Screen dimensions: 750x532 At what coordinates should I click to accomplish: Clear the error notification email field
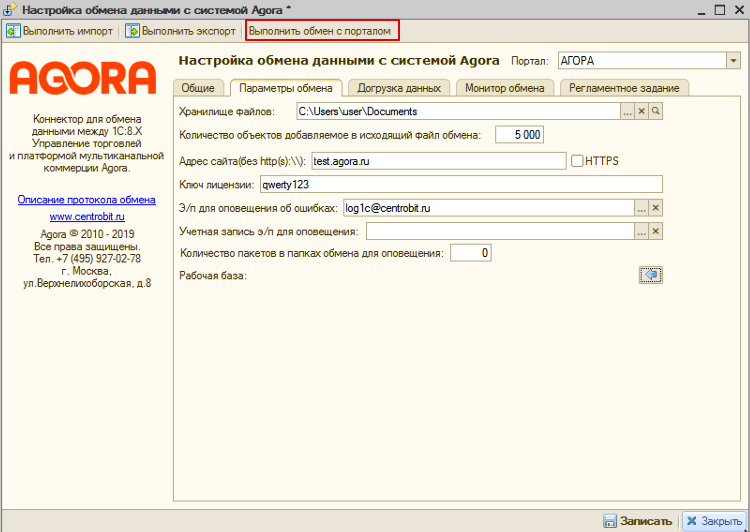coord(656,208)
